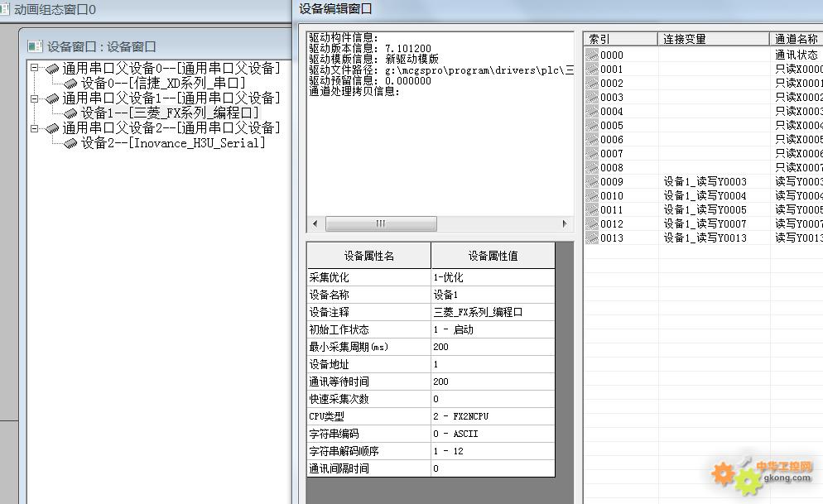Open 字符串编码 value 0 - ASCII
This screenshot has width=823, height=504.
point(493,434)
